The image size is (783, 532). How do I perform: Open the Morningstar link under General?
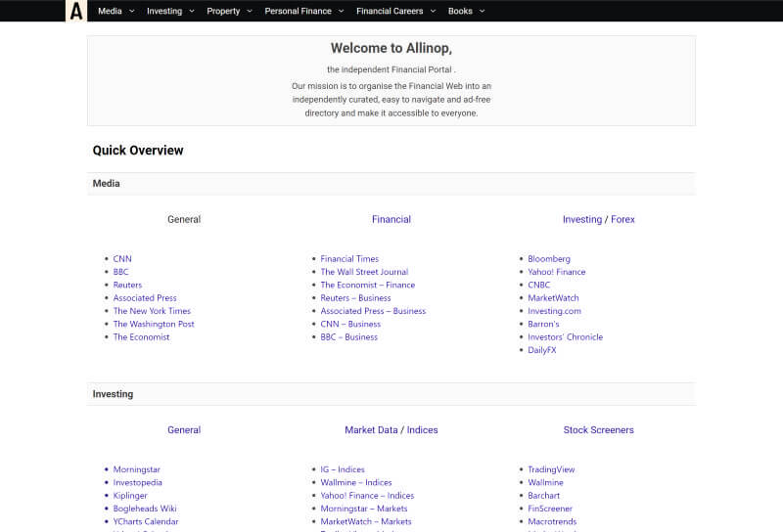point(136,469)
